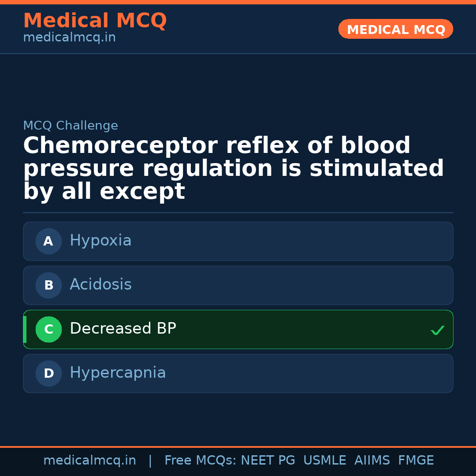Select the Hypercapnia answer text
Viewport: 476px width, 476px height.
point(118,373)
